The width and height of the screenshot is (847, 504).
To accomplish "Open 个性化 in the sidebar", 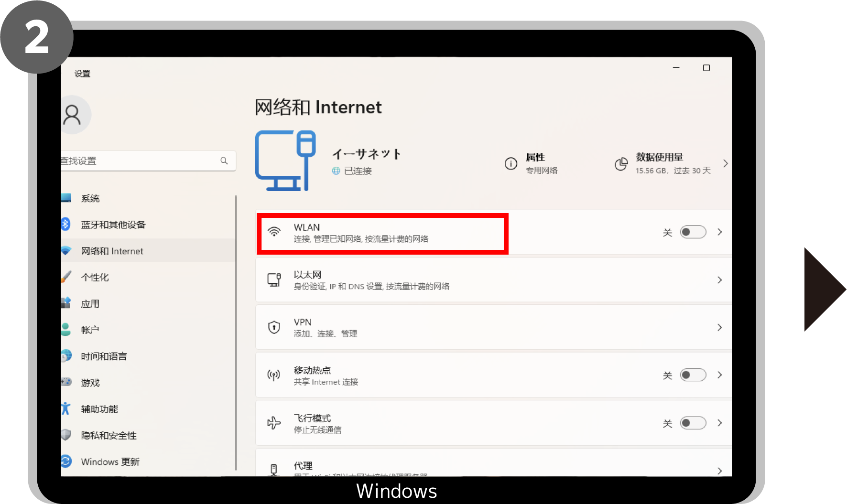I will (x=95, y=278).
